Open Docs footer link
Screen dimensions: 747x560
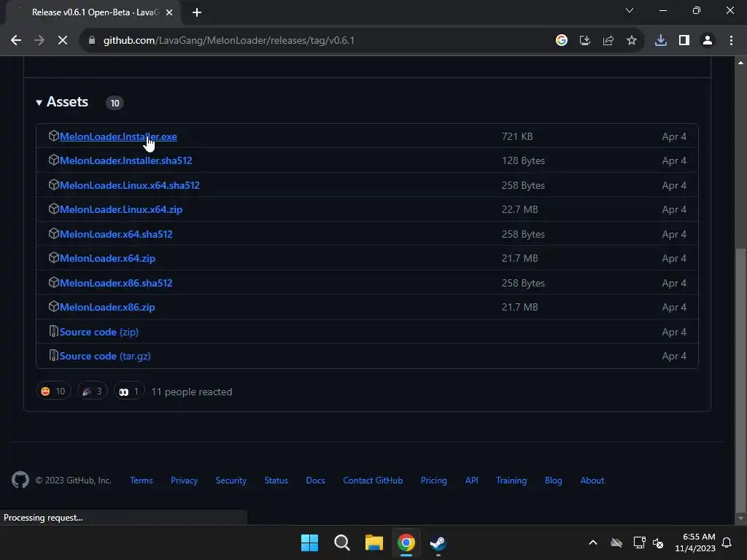(315, 481)
